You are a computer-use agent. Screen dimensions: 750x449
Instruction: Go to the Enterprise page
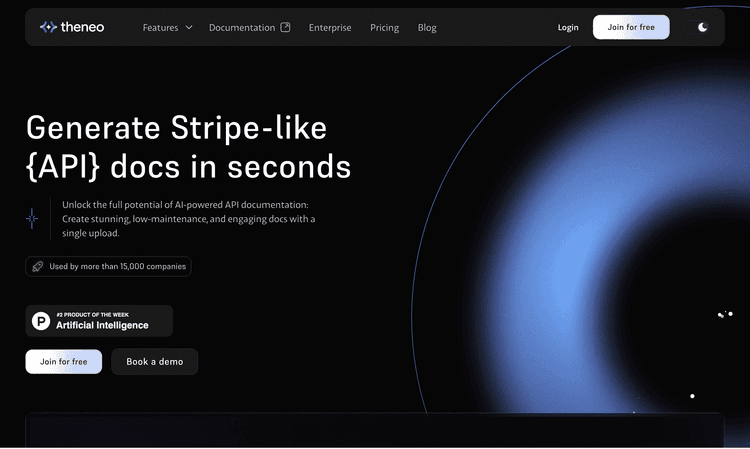point(330,28)
